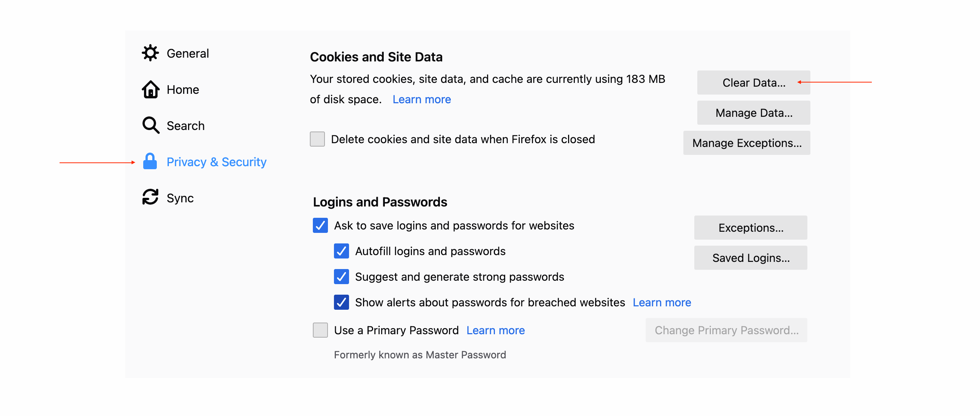Uncheck alerts for breached websites
The image size is (980, 416).
[341, 302]
